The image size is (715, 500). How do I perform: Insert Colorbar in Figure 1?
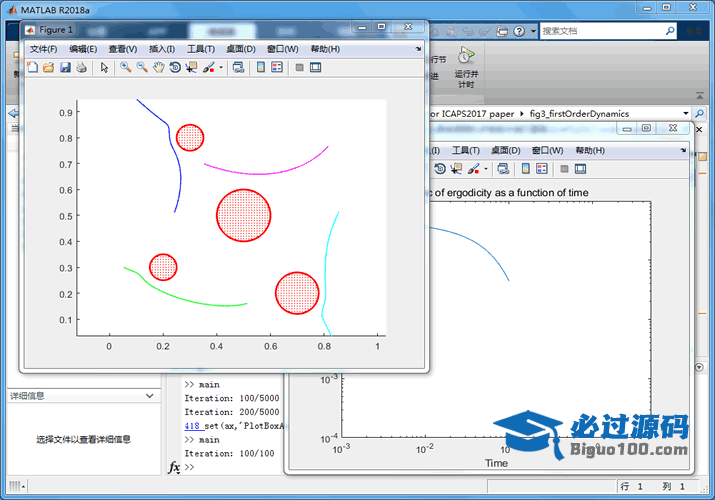coord(260,67)
